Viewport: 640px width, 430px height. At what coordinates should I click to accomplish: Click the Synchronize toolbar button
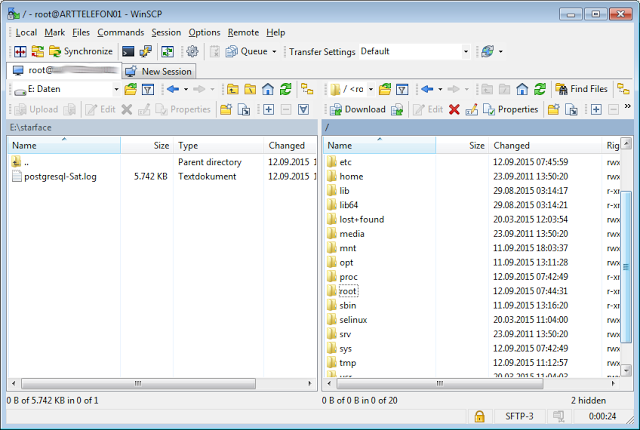point(79,51)
